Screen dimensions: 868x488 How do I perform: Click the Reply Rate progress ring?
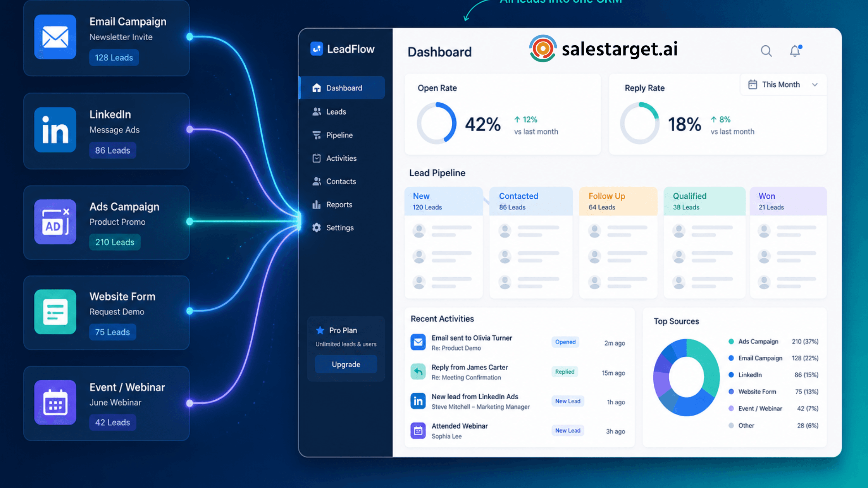[640, 123]
